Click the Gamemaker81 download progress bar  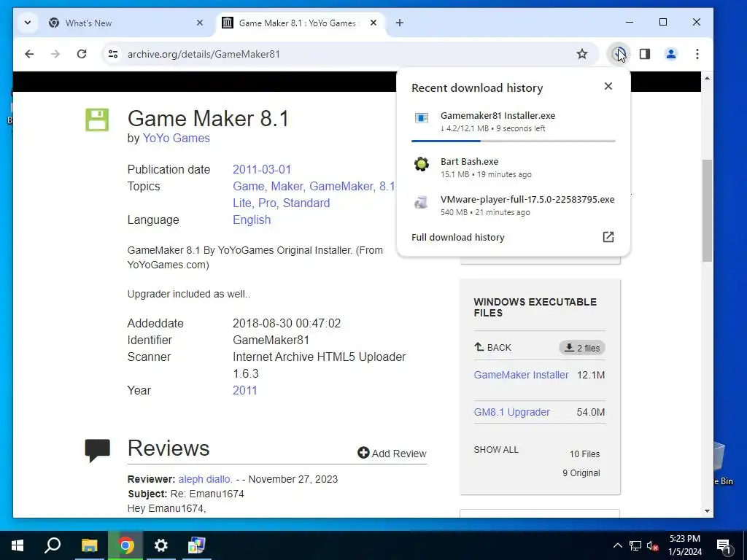(513, 141)
